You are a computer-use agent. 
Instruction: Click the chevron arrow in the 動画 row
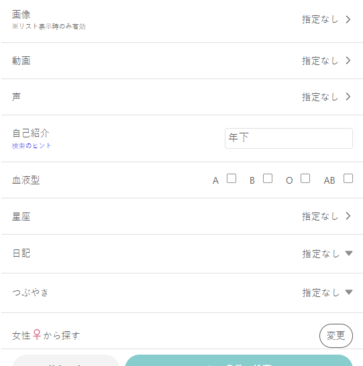coord(348,61)
